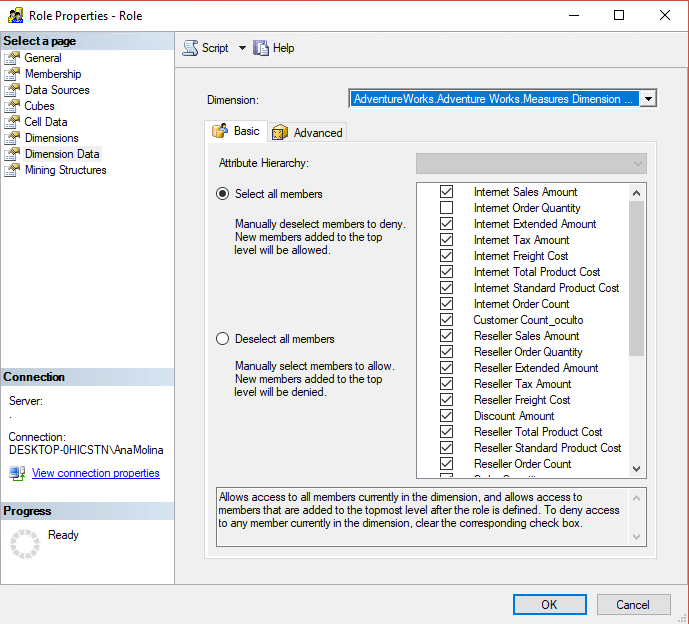The image size is (689, 624).
Task: Open View connection properties link
Action: pyautogui.click(x=96, y=473)
